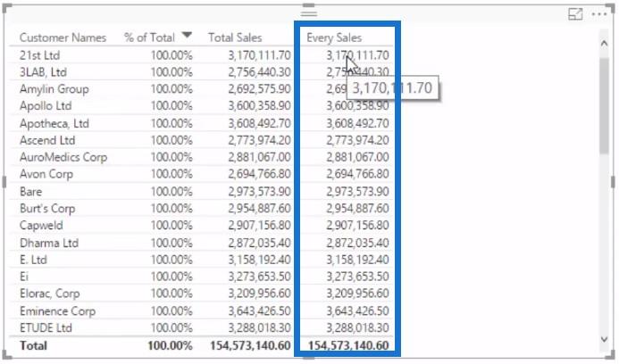Select the 3LAB, Ltd customer name
619x364 pixels.
coord(43,72)
